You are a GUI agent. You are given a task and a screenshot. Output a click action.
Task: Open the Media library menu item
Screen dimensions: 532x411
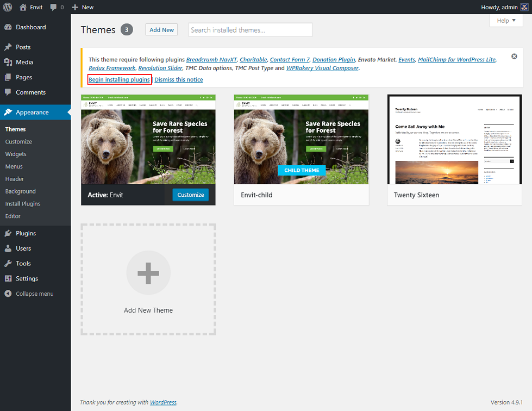tap(24, 63)
